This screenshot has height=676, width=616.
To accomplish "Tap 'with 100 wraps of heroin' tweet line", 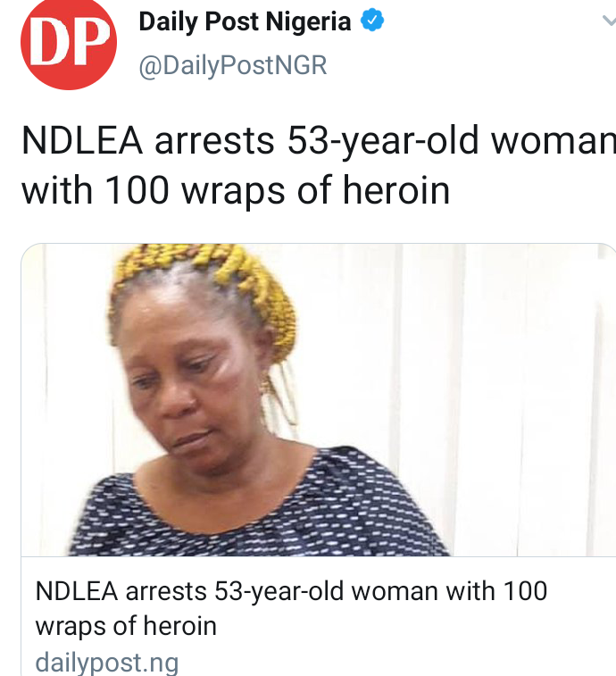I will tap(236, 191).
